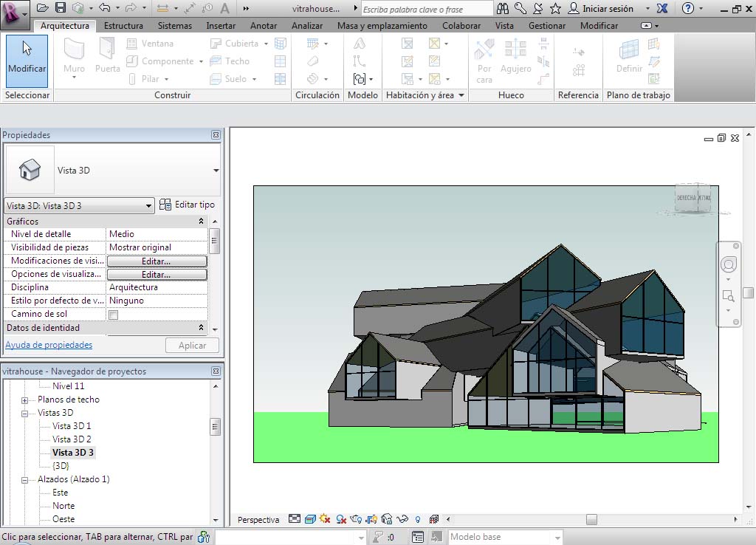Expand the Planos de techo tree node
756x545 pixels.
[x=24, y=400]
